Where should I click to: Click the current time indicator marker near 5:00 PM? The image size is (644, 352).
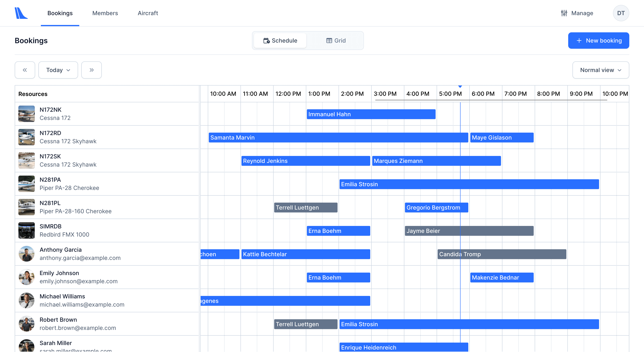click(460, 86)
